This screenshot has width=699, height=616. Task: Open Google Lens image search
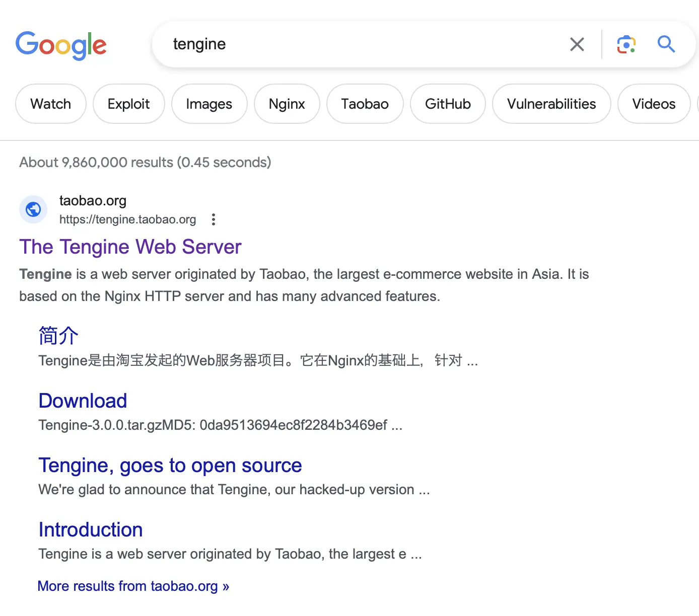626,44
